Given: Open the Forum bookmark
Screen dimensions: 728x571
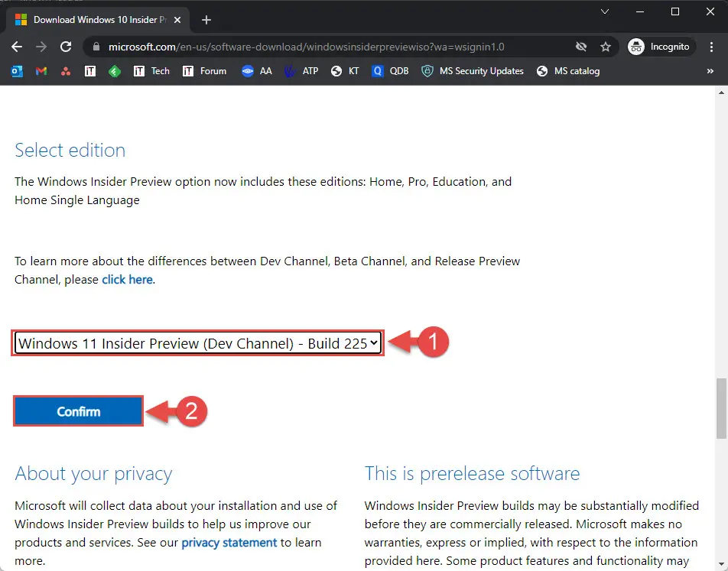Looking at the screenshot, I should [x=204, y=71].
